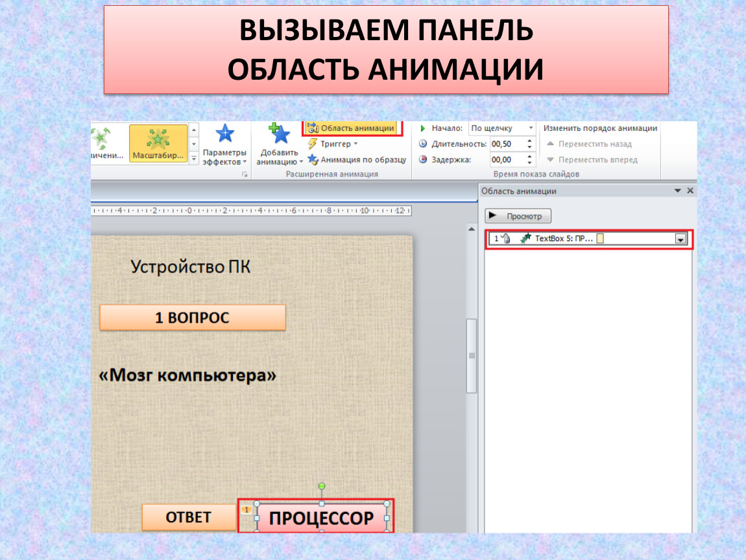Open the Начало 'По щелчку' combo box
The image size is (746, 560).
point(501,128)
